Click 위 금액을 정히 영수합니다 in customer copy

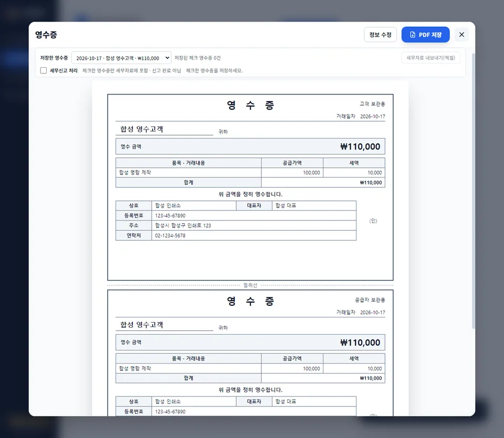250,194
